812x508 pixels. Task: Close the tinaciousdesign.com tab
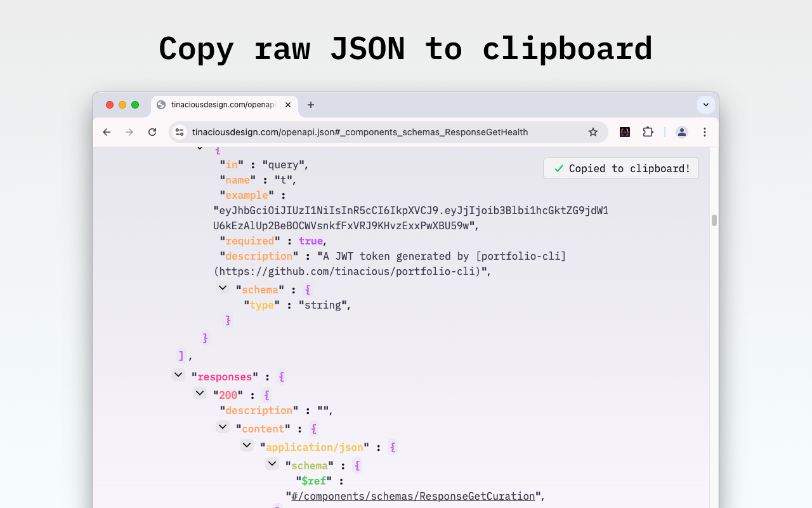288,105
